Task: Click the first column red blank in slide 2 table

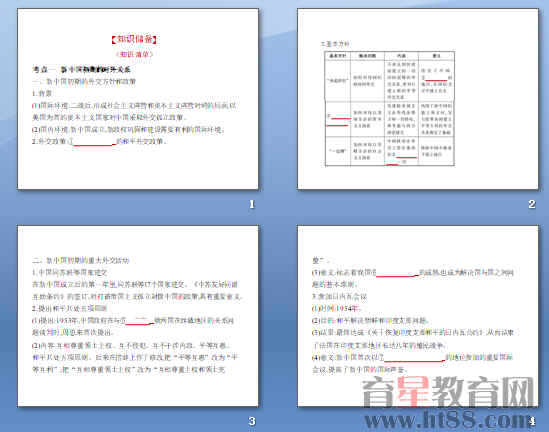Action: (x=339, y=120)
